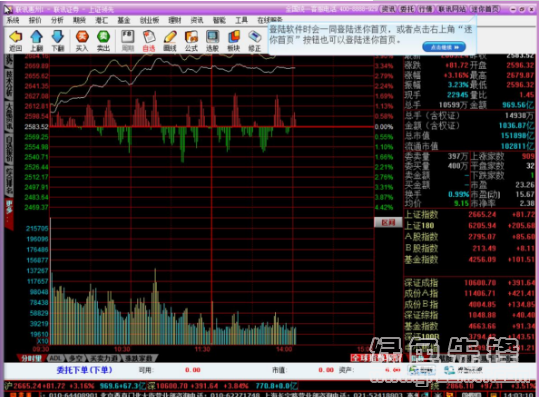539x397 pixels.
Task: Open the 创业板 menu
Action: pos(149,20)
